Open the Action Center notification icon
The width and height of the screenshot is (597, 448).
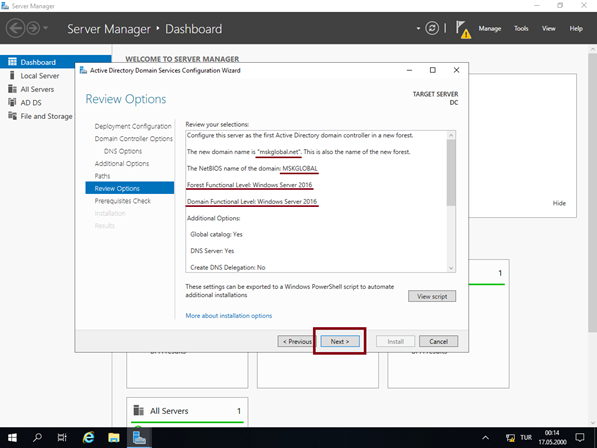pyautogui.click(x=579, y=438)
